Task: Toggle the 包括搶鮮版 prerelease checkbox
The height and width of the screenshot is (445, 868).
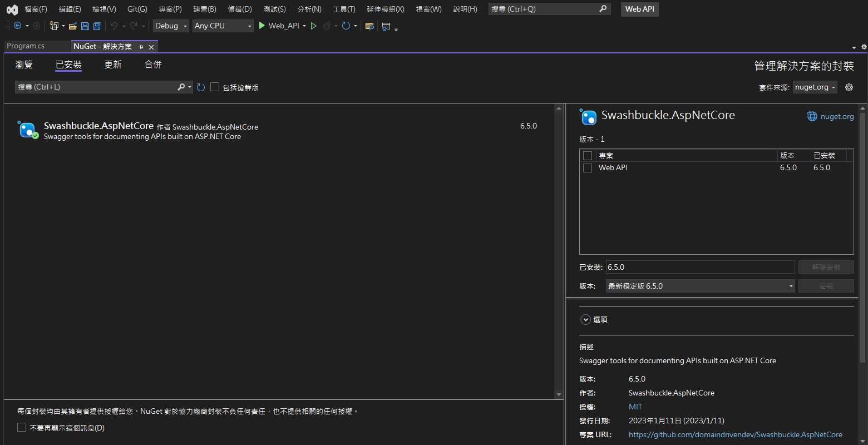Action: point(215,87)
